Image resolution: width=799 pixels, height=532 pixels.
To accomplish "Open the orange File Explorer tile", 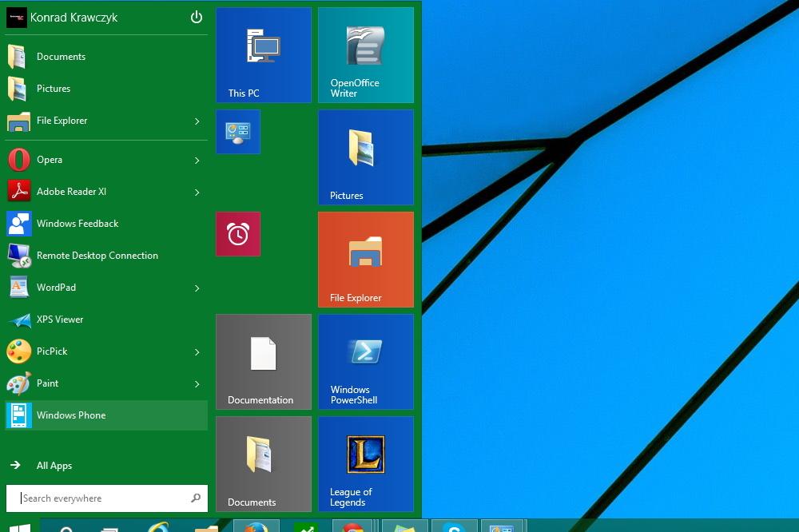I will 366,260.
